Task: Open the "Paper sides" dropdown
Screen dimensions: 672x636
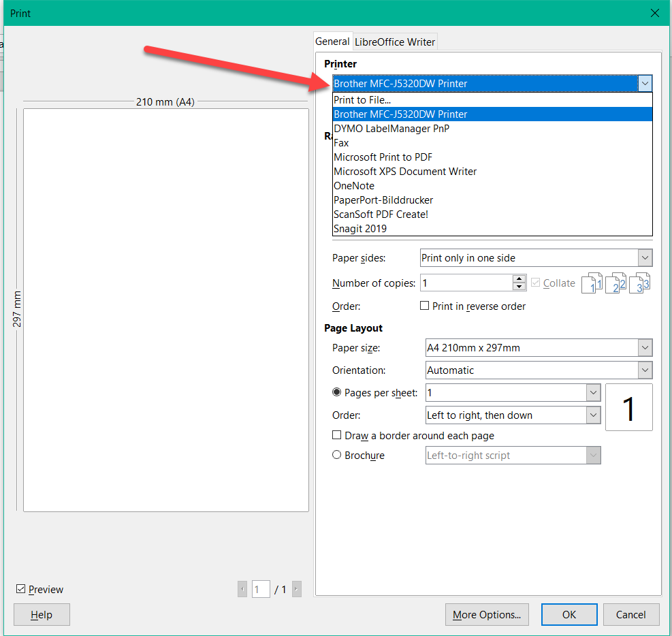Action: tap(644, 257)
